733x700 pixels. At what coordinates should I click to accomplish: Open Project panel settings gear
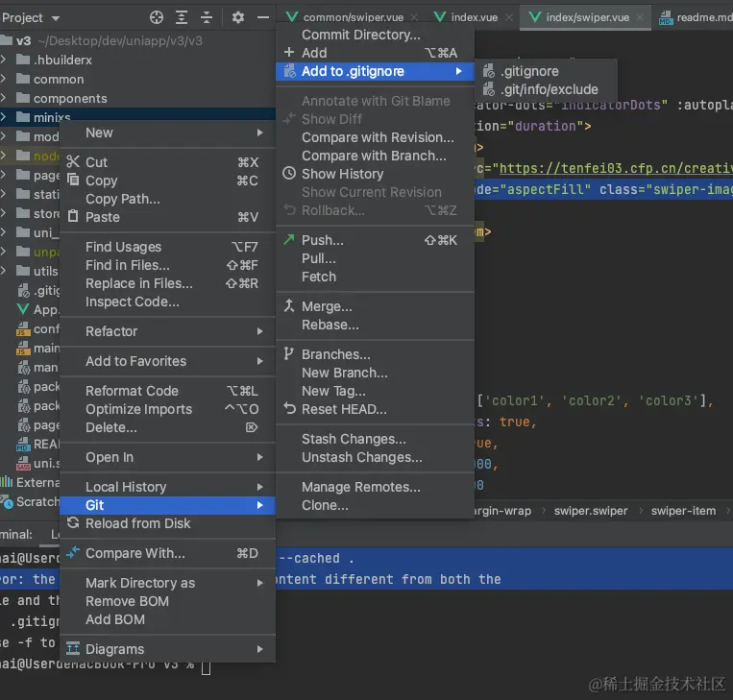238,17
